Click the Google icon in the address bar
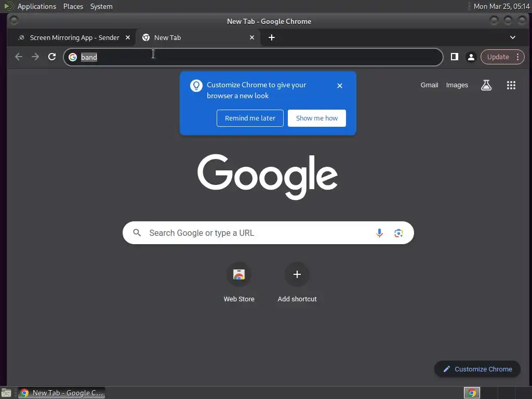The image size is (532, 399). tap(73, 57)
